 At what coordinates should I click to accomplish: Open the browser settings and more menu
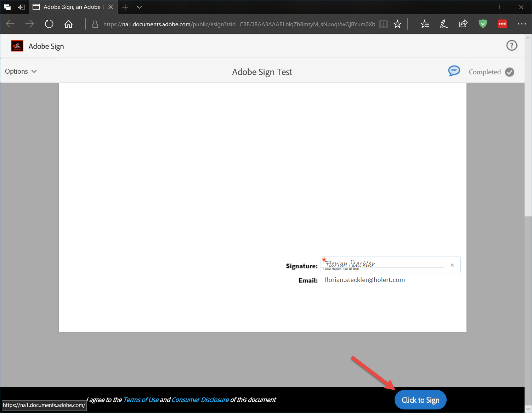coord(522,24)
